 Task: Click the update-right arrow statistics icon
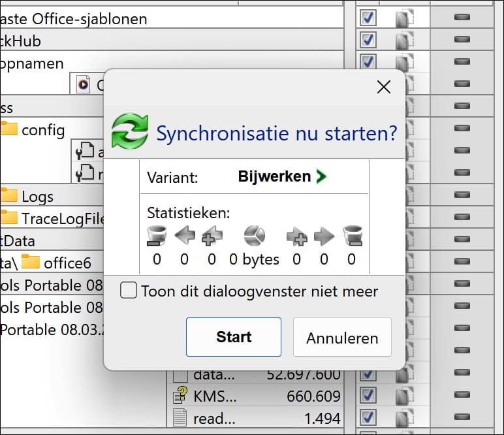[324, 236]
